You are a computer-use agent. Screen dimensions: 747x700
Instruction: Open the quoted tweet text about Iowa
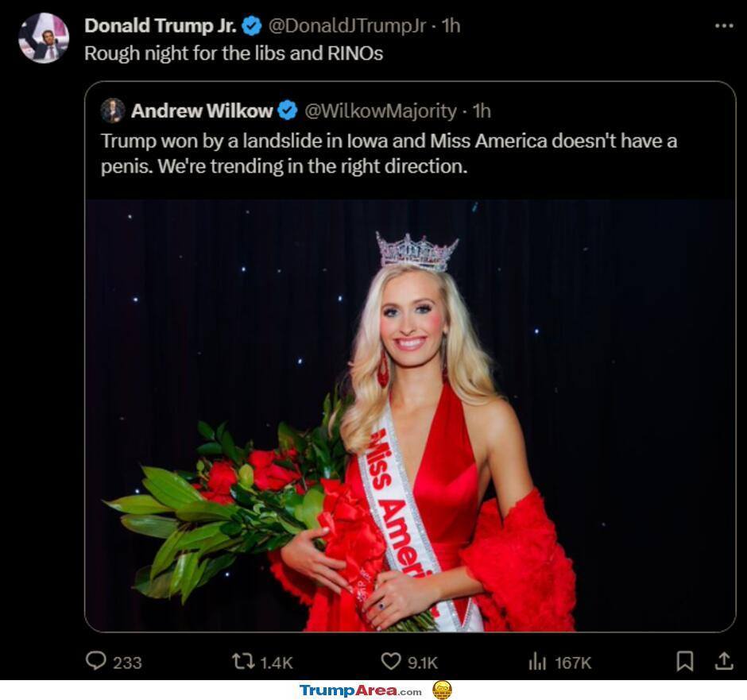coord(389,153)
